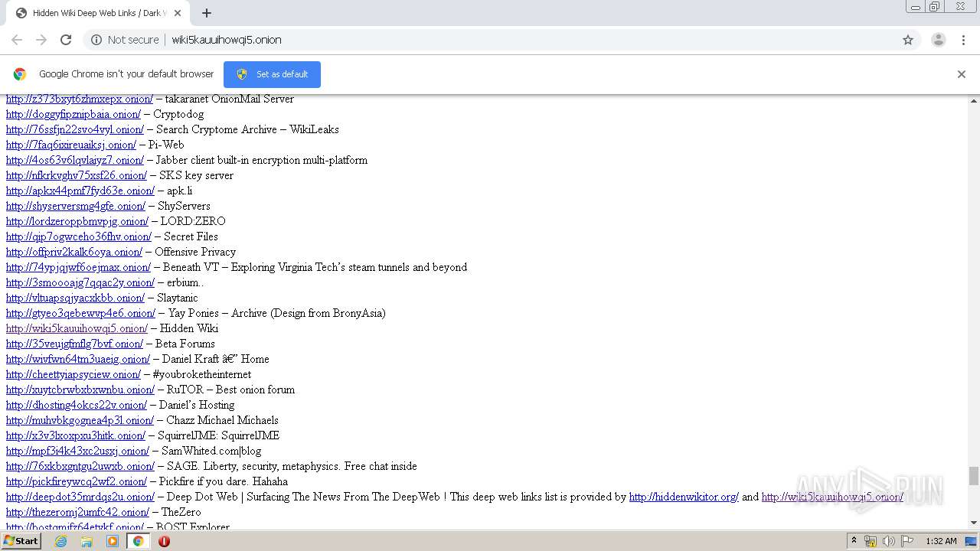Open the gtyeo3qebewvp4e6.onion Yay Ponies link
Screen dimensions: 980x551
[80, 313]
